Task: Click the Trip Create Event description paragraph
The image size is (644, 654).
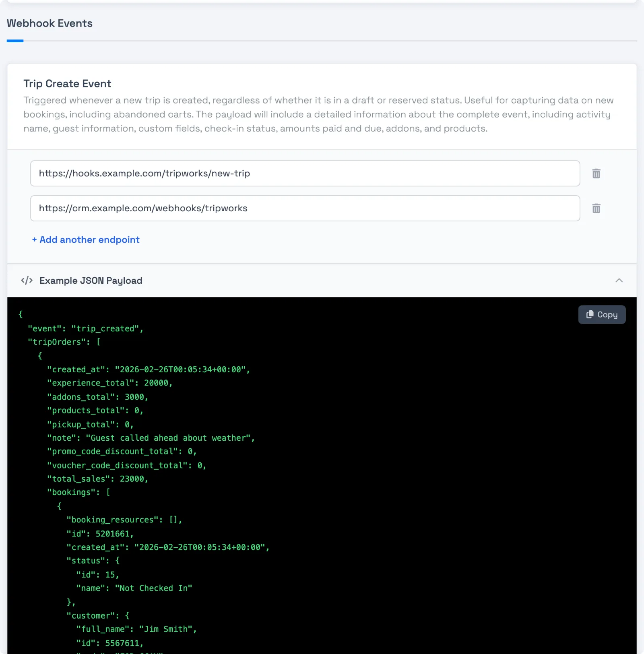Action: tap(318, 114)
